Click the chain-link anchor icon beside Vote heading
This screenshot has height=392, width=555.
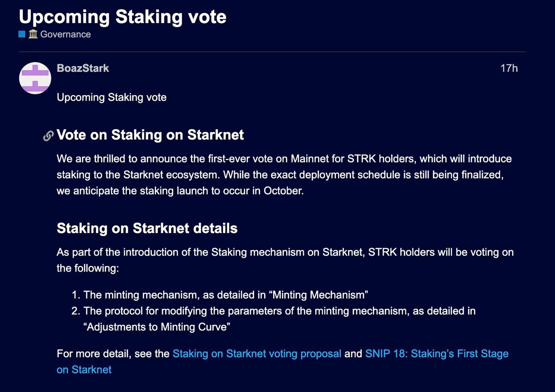click(49, 136)
